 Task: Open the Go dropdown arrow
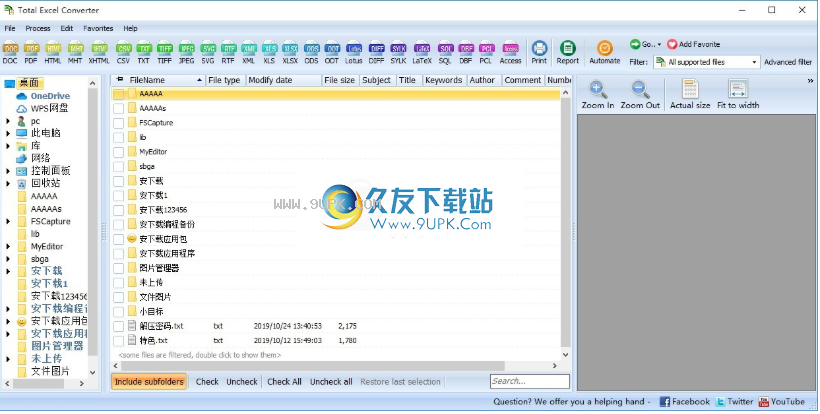coord(659,44)
